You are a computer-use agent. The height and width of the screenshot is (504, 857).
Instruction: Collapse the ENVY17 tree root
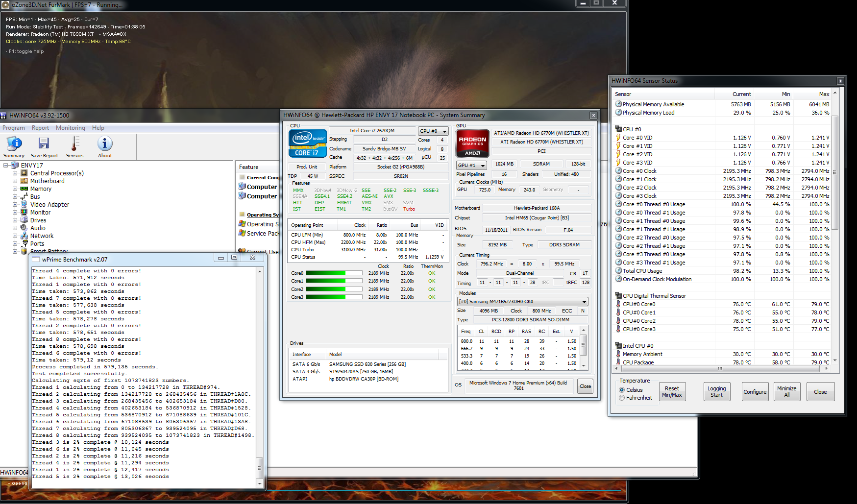[x=6, y=165]
